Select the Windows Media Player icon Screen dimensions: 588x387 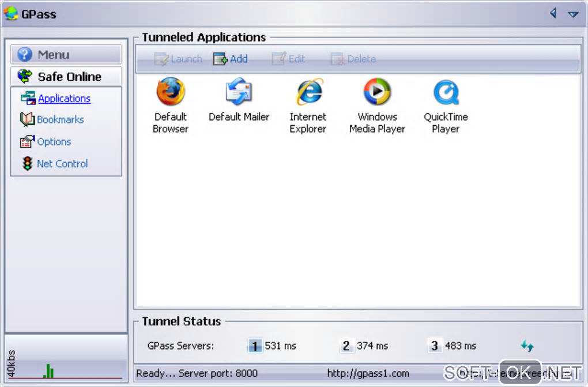377,92
